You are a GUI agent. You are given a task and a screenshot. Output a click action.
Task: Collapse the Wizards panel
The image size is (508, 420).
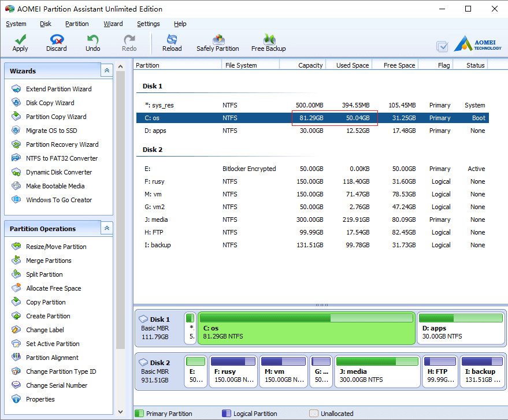click(106, 70)
